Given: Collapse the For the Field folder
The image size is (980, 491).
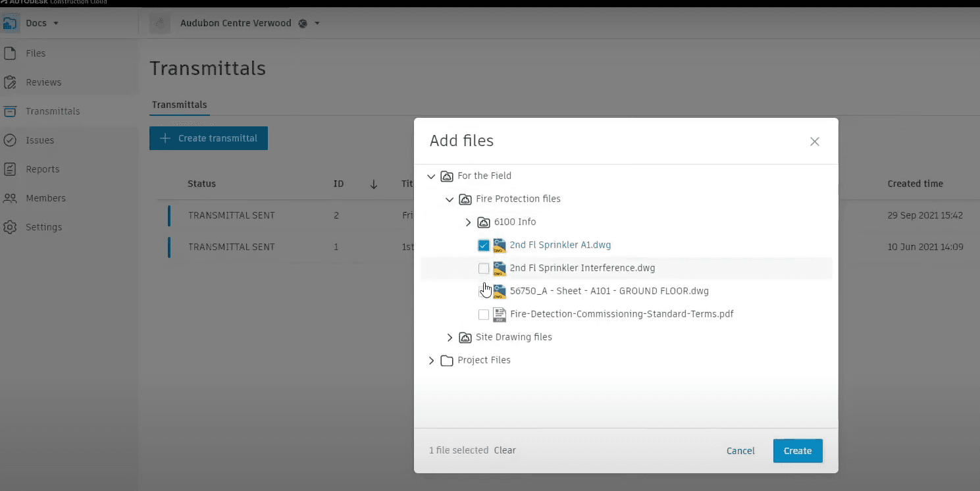Looking at the screenshot, I should [x=431, y=176].
